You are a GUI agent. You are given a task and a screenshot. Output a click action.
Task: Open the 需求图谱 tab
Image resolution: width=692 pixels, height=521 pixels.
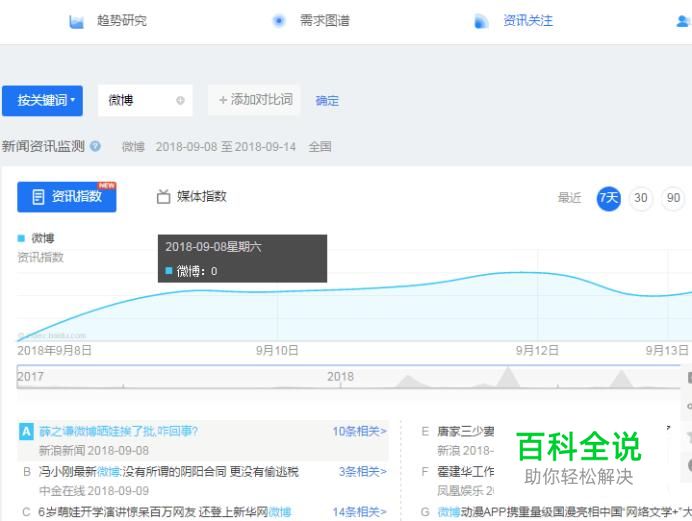325,20
